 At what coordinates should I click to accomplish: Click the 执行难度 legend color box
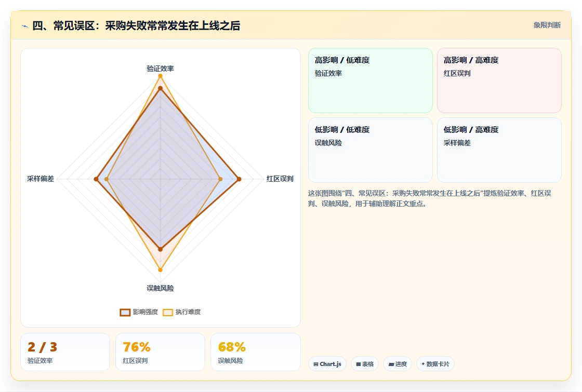point(168,312)
